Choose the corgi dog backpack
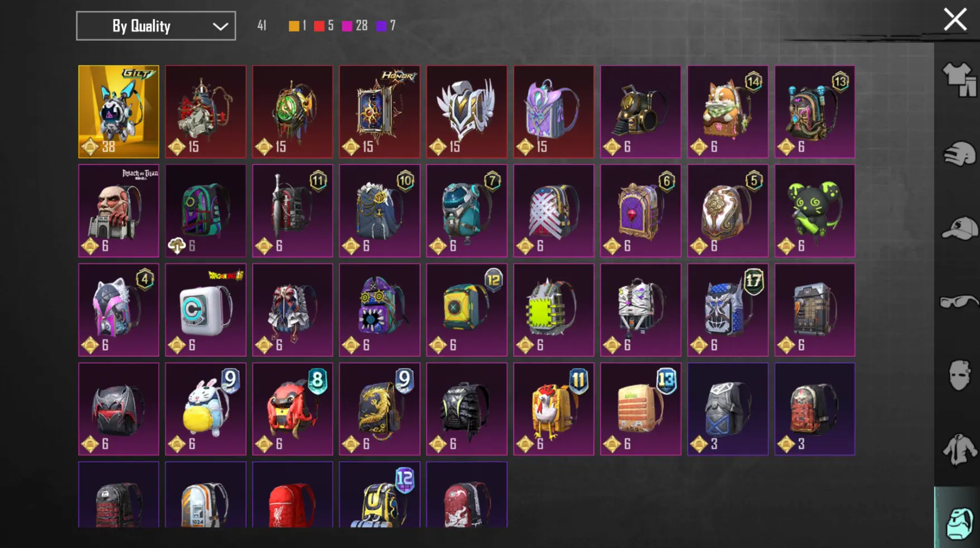The height and width of the screenshot is (548, 980). (727, 112)
